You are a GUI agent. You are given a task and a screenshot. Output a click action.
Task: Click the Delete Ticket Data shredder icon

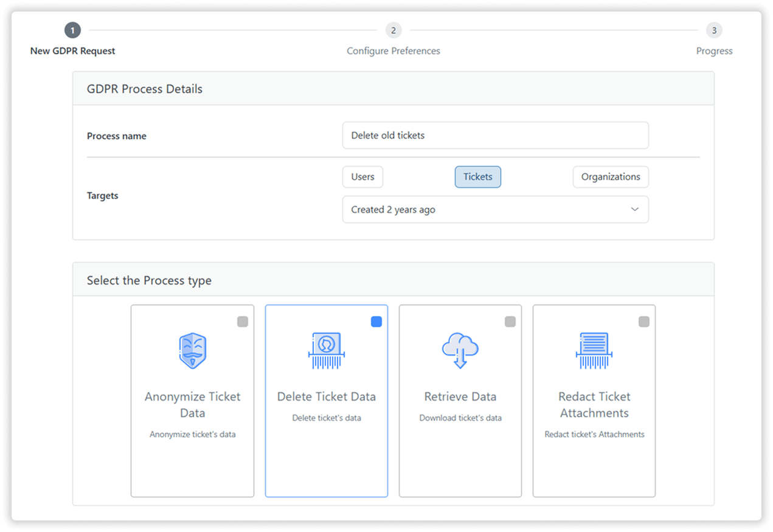(x=327, y=351)
